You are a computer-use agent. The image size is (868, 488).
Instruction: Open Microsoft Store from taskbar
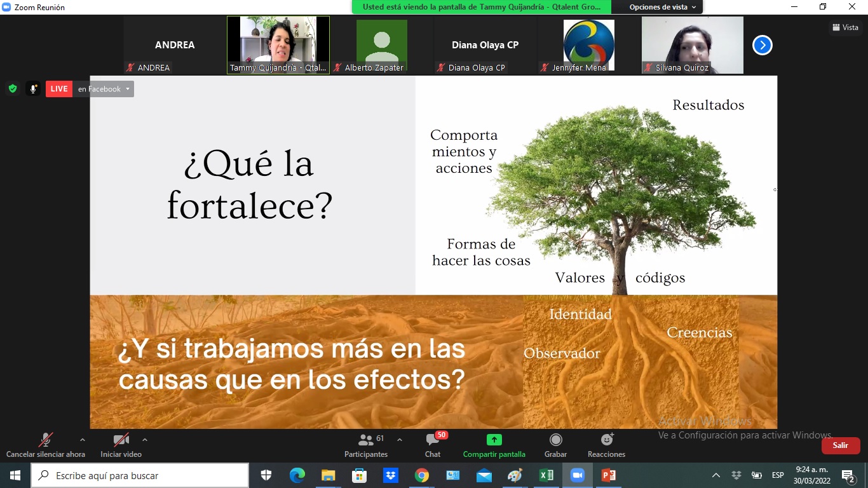point(359,475)
